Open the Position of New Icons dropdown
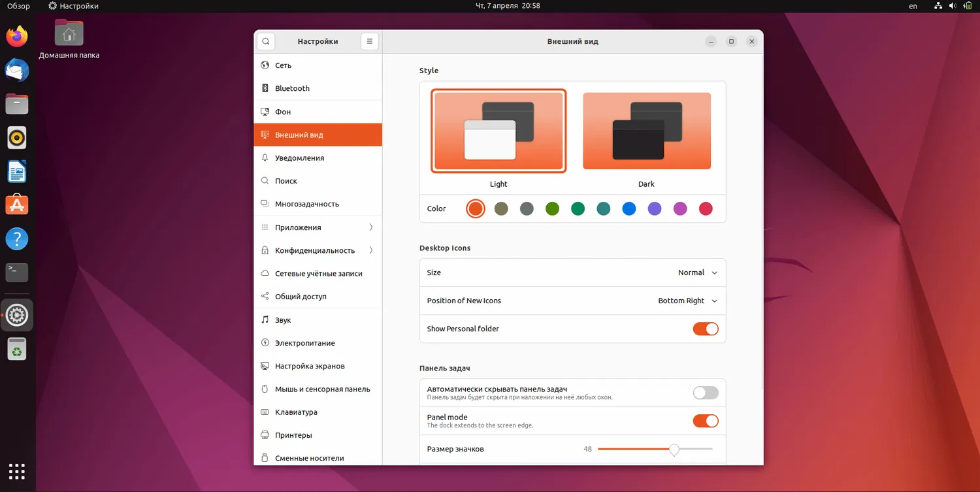The image size is (980, 492). pos(688,301)
